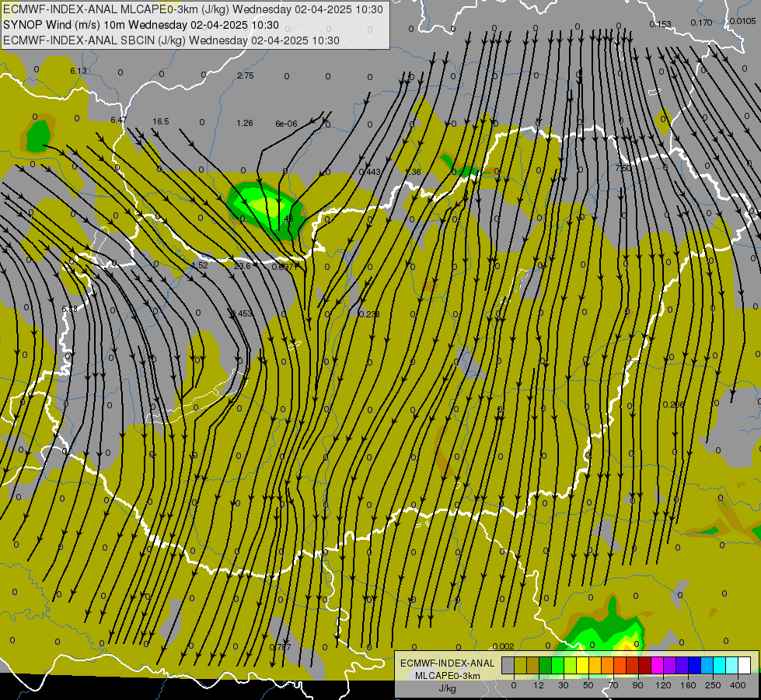Click the map value '6.47'
The image size is (761, 700).
(118, 120)
